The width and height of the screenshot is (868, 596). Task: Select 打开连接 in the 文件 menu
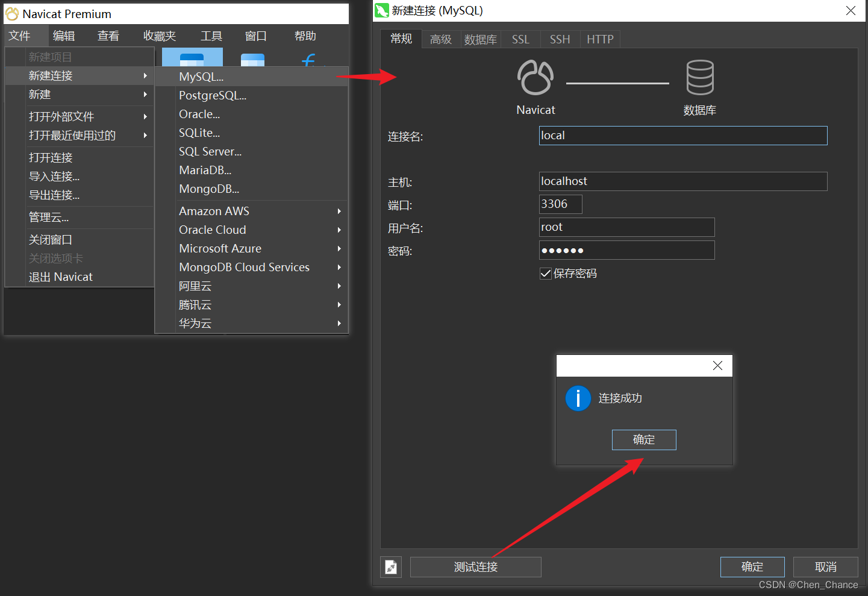coord(80,158)
